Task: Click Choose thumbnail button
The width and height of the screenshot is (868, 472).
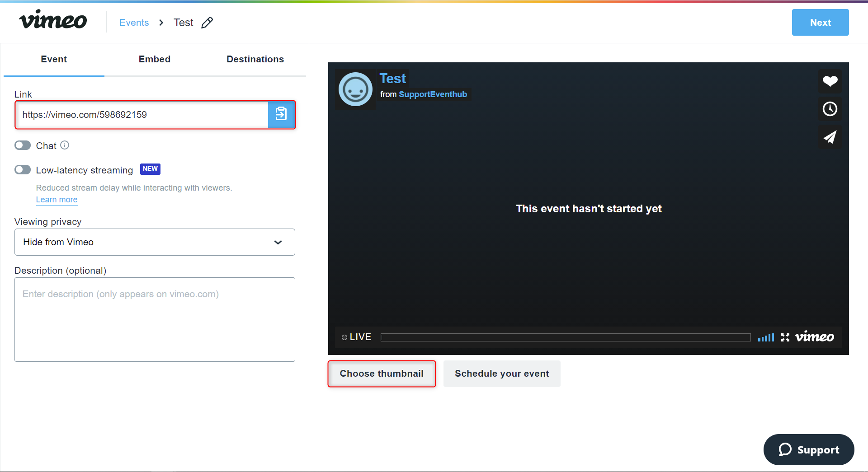Action: 382,374
